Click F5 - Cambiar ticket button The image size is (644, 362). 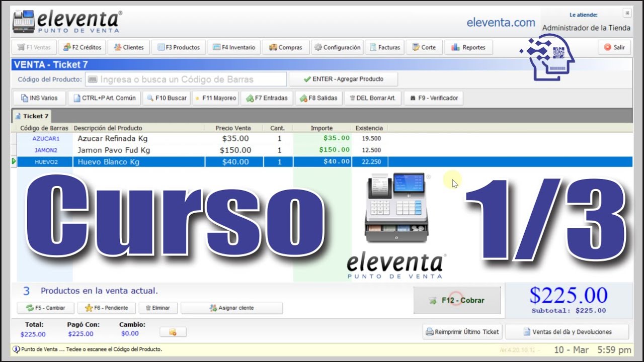click(46, 308)
